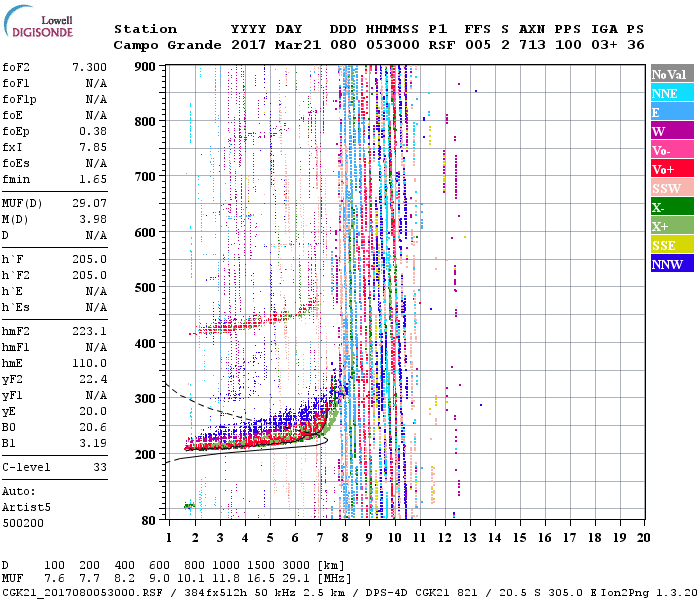This screenshot has height=600, width=700.
Task: Click the 900 km height axis label
Action: 146,67
